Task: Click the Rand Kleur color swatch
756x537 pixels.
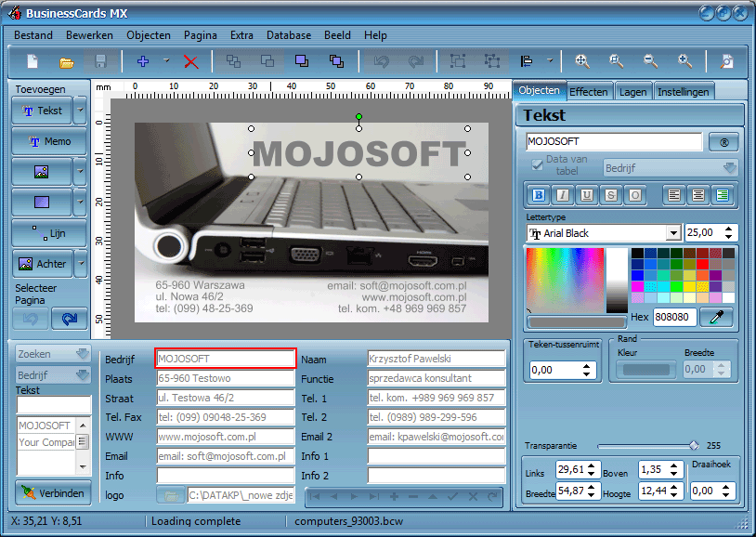Action: tap(645, 370)
